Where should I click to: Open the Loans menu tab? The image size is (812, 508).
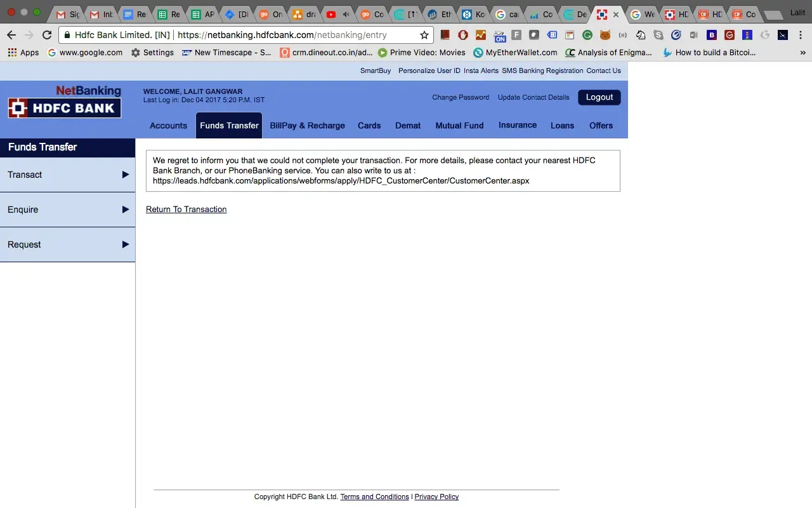pos(562,126)
